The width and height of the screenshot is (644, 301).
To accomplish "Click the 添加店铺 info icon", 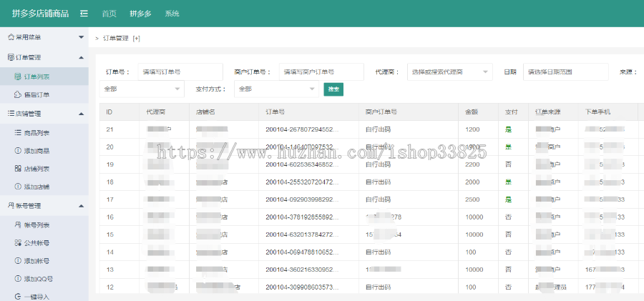I will (x=18, y=187).
